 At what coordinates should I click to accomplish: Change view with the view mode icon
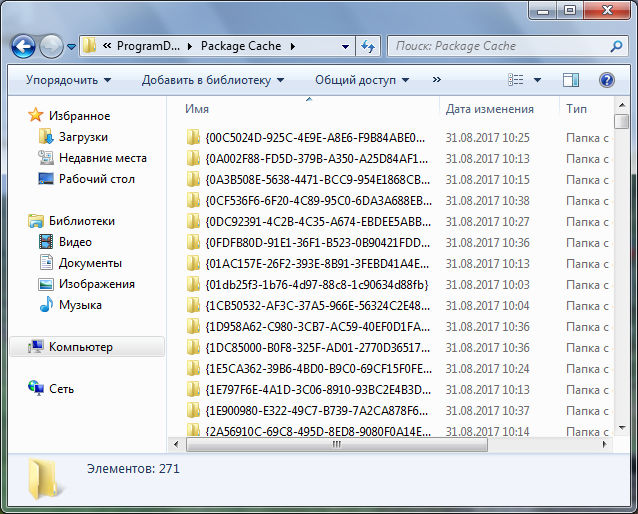[x=516, y=80]
